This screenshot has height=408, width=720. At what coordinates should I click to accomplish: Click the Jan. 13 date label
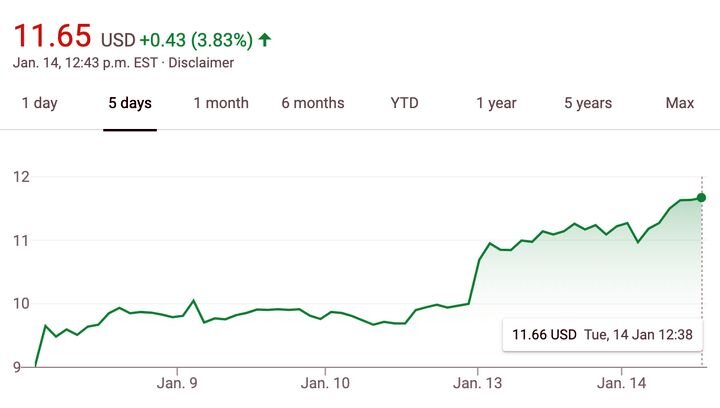point(479,383)
